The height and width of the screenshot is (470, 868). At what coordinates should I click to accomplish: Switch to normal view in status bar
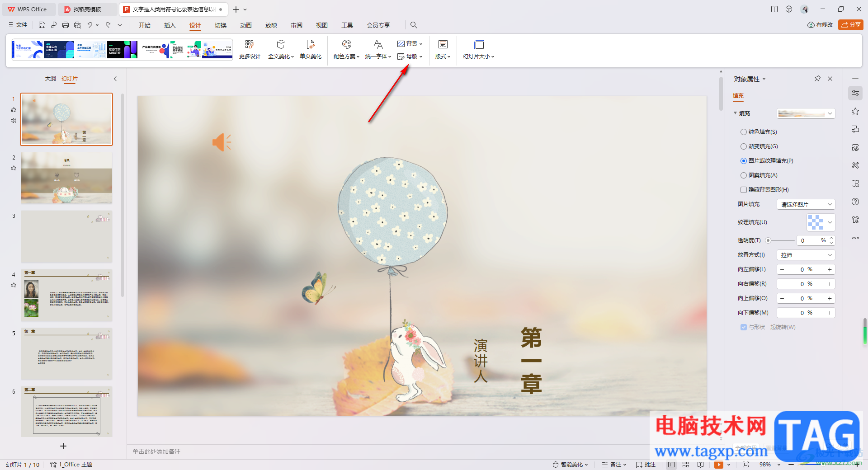pyautogui.click(x=671, y=465)
